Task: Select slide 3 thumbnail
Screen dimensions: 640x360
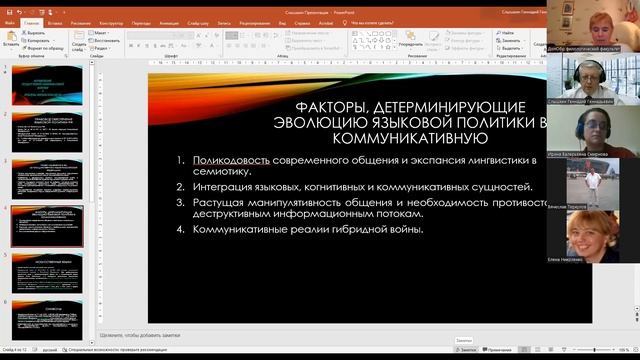Action: tap(47, 180)
